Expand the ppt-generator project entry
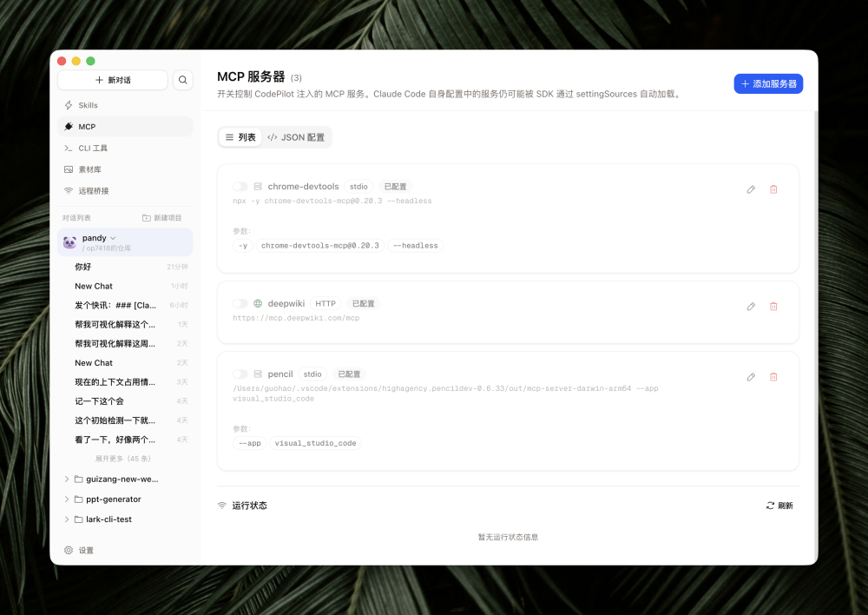 [x=67, y=499]
